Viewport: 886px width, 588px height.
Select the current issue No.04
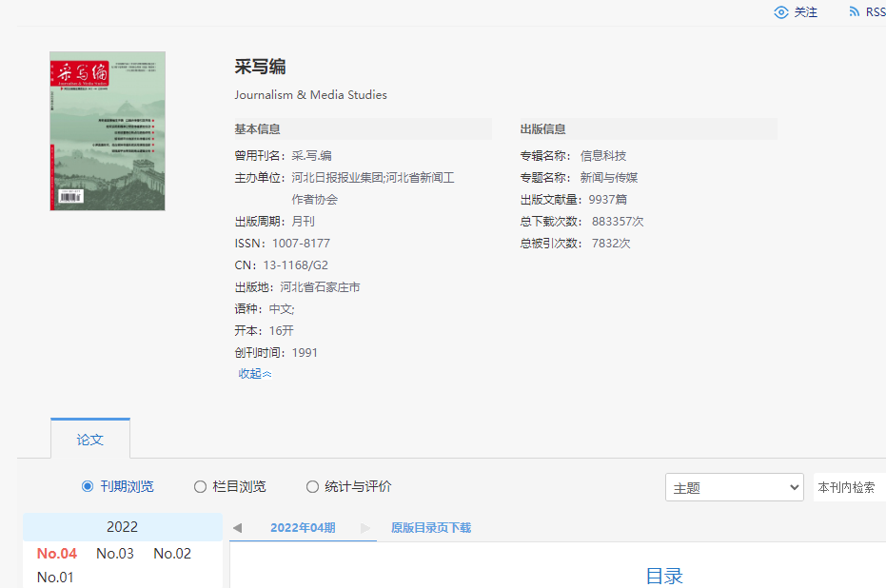pyautogui.click(x=57, y=554)
